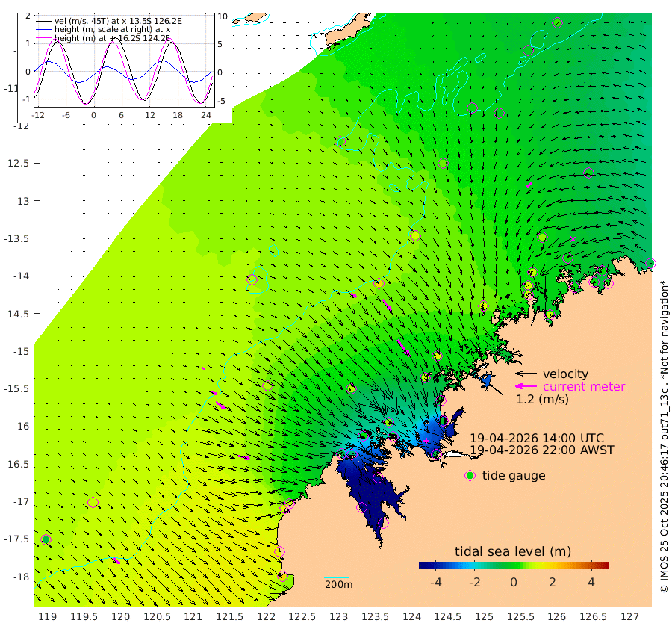Click longitude axis label '119.5'

pyautogui.click(x=84, y=617)
